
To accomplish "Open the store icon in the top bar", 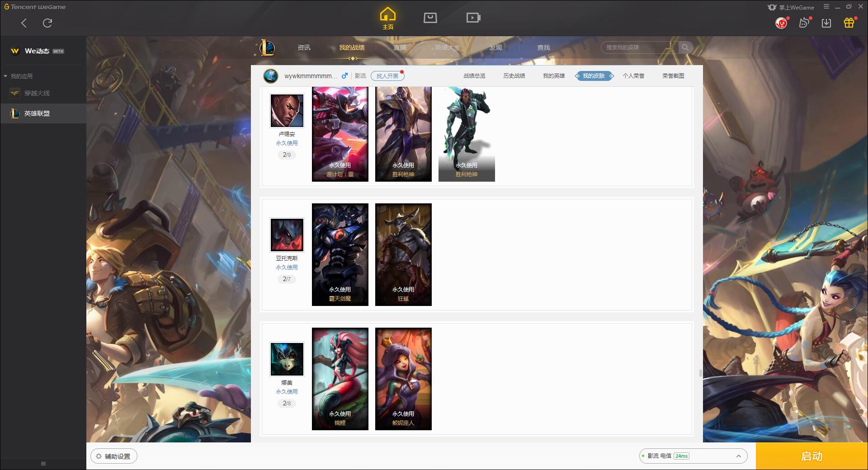I will tap(430, 18).
